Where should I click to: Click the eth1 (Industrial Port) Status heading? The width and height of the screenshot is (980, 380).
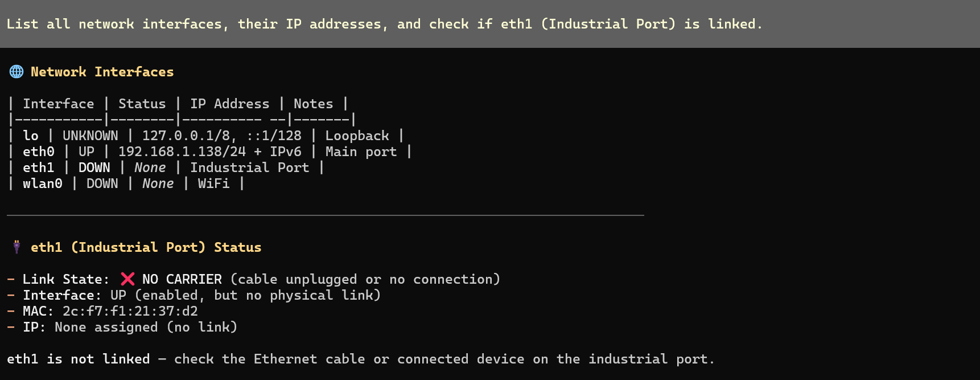point(146,247)
